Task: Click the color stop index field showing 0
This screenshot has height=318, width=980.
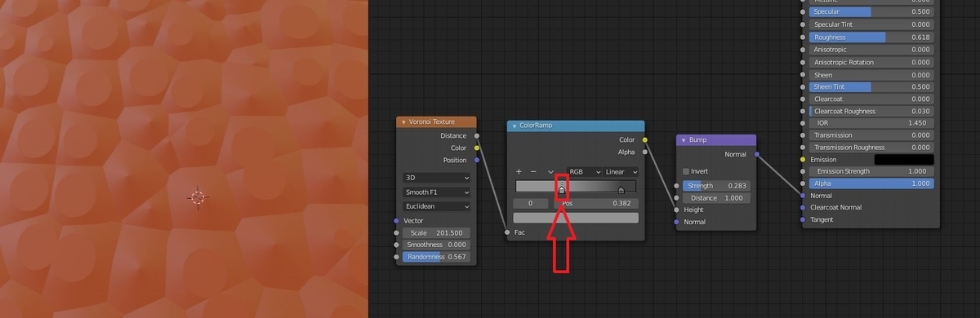Action: point(531,203)
